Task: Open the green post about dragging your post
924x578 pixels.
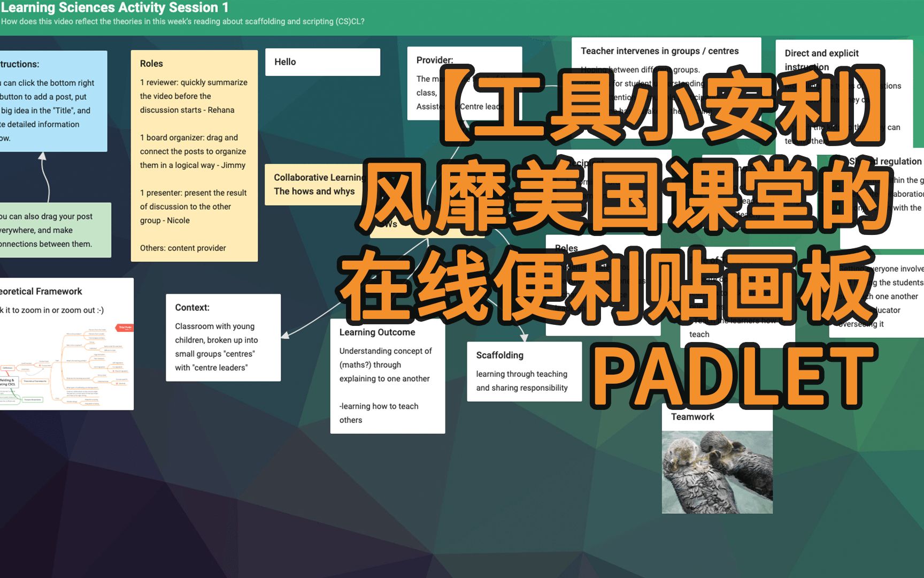Action: pos(56,230)
